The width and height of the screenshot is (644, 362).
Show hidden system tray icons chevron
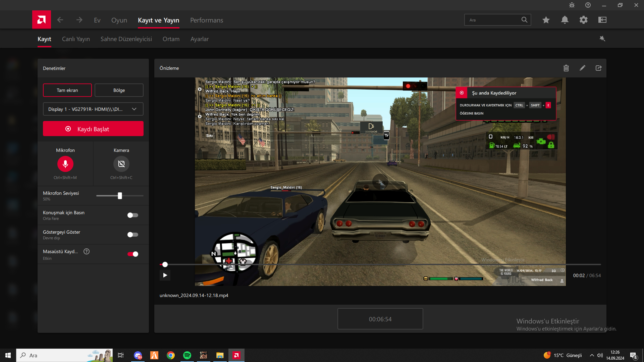[592, 355]
